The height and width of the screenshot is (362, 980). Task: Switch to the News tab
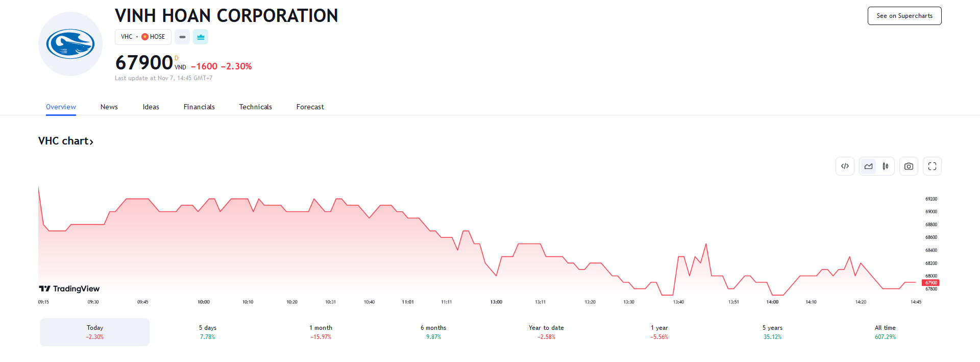tap(109, 107)
